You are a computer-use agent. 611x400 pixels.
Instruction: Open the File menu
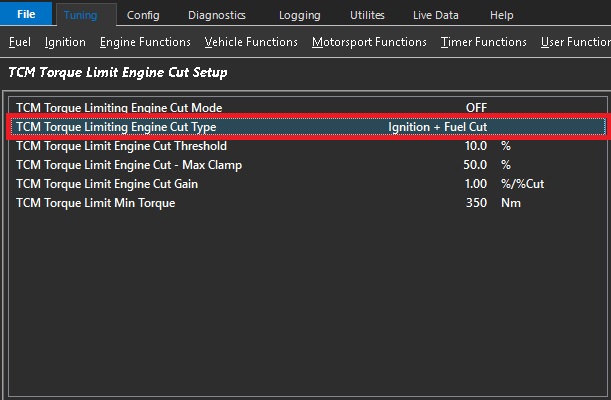click(26, 15)
